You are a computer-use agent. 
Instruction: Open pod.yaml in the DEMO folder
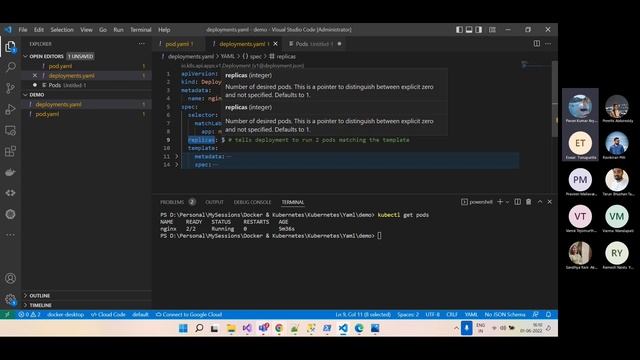[x=87, y=114]
